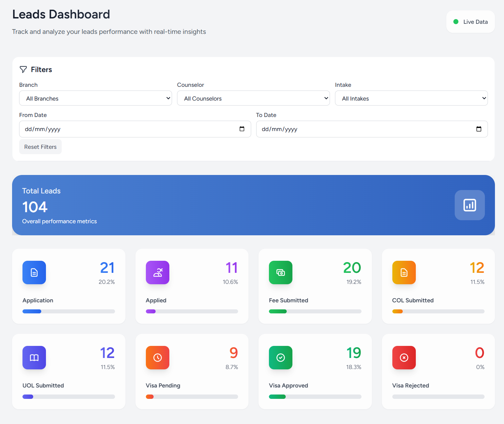
Task: Click the green Fee Submitted payment icon
Action: 280,272
